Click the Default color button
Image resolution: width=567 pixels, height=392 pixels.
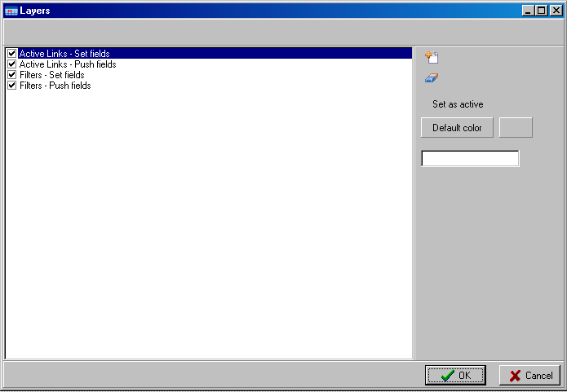(457, 127)
